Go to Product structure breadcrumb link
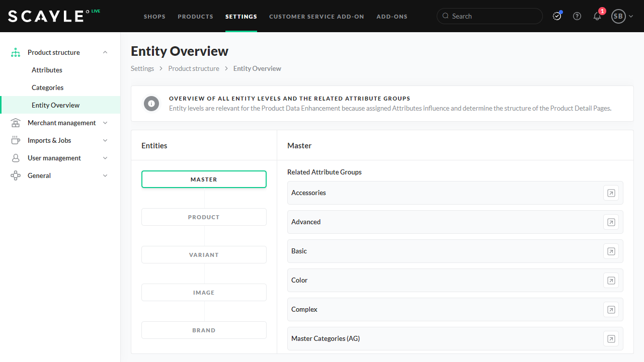The width and height of the screenshot is (644, 362). point(194,68)
